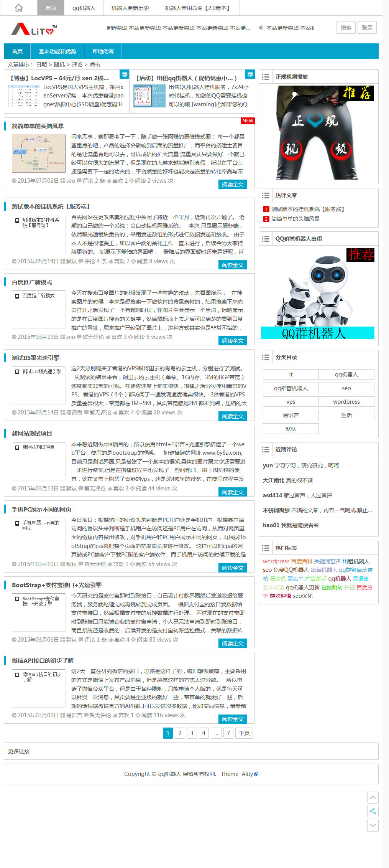Click 荐 badge on 出租qq机器人 post

tap(250, 74)
